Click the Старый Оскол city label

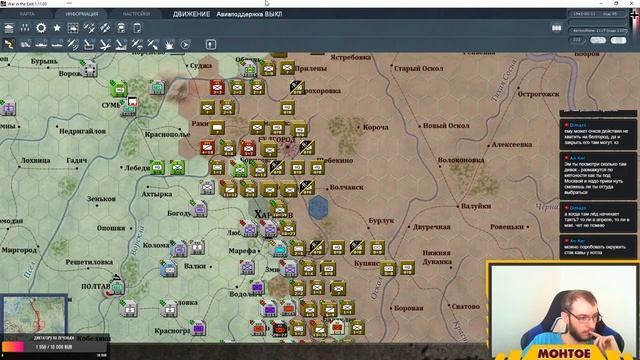coord(418,69)
